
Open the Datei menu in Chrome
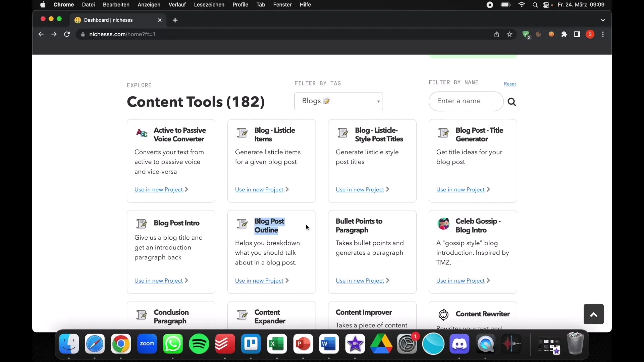click(88, 4)
